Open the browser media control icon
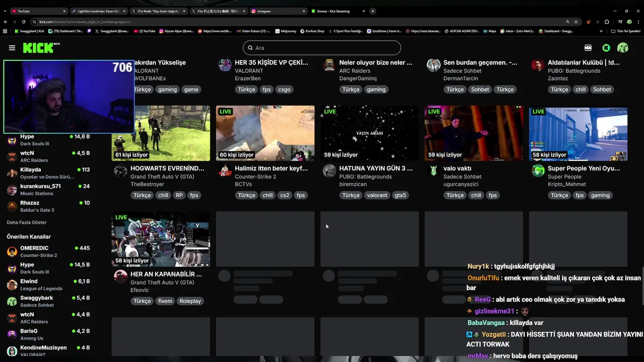 point(620,22)
